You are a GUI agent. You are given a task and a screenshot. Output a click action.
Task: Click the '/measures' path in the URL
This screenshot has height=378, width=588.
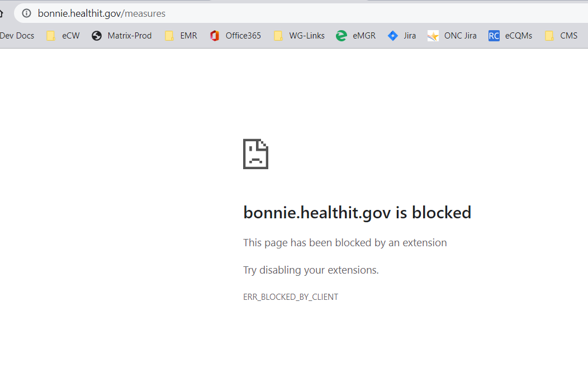pos(144,13)
